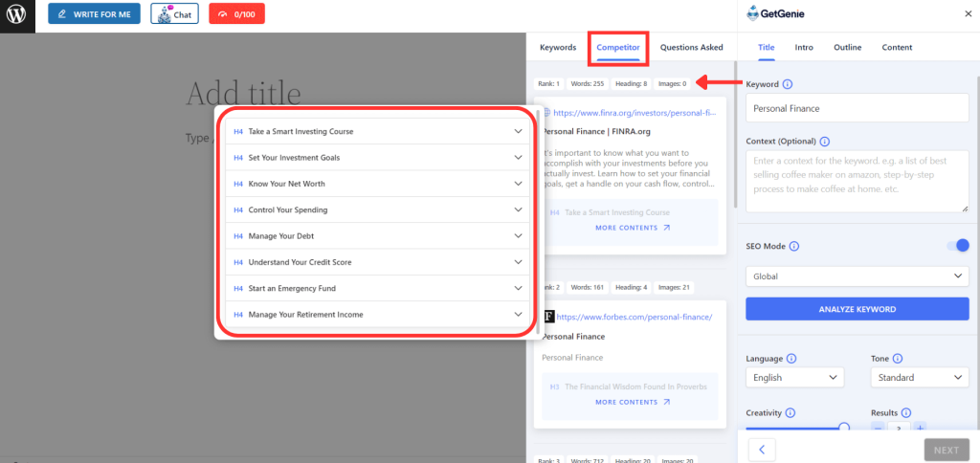
Task: Select the Outline tab
Action: point(848,47)
